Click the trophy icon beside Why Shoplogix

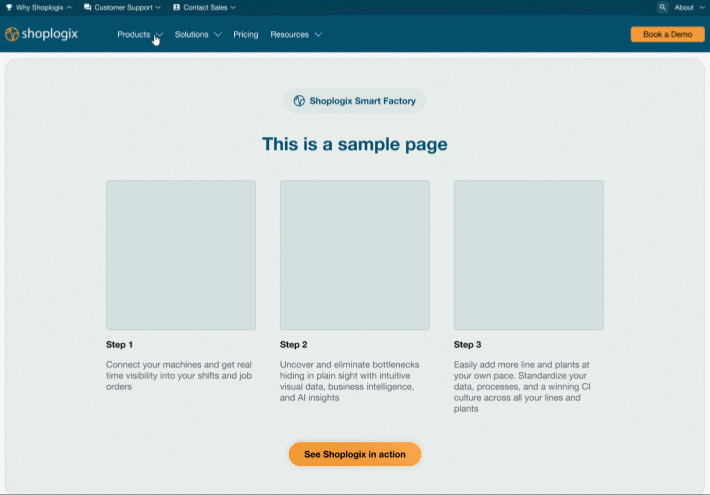tap(9, 7)
